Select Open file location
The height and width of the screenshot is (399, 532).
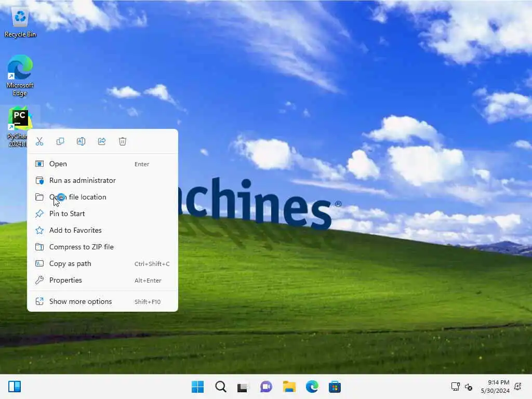coord(102,197)
